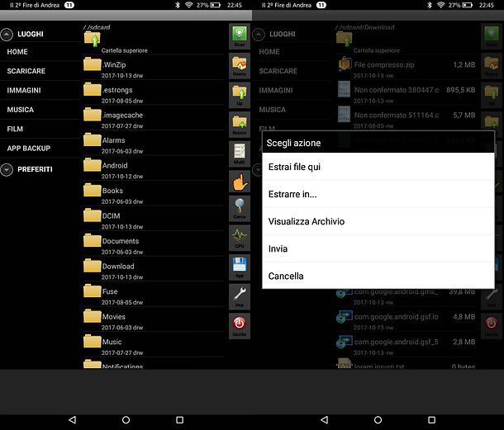This screenshot has width=504, height=430.
Task: Tap the Nuovo new-folder toolbar icon
Action: [240, 125]
